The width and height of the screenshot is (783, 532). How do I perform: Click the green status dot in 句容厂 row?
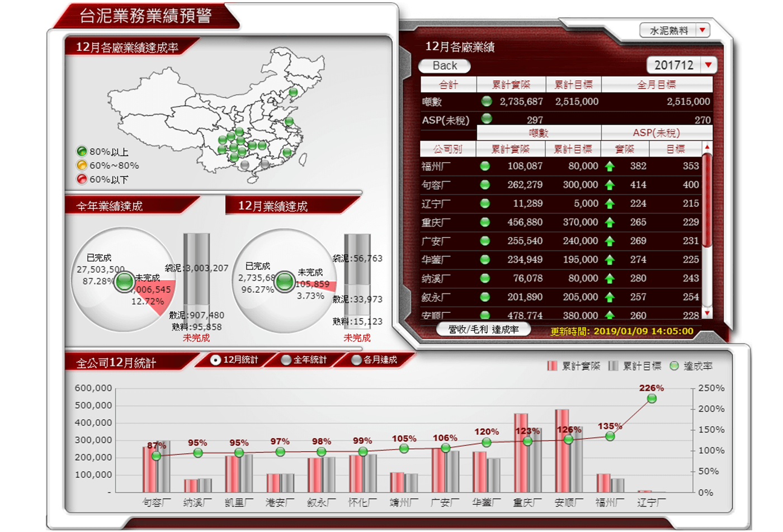pyautogui.click(x=485, y=184)
